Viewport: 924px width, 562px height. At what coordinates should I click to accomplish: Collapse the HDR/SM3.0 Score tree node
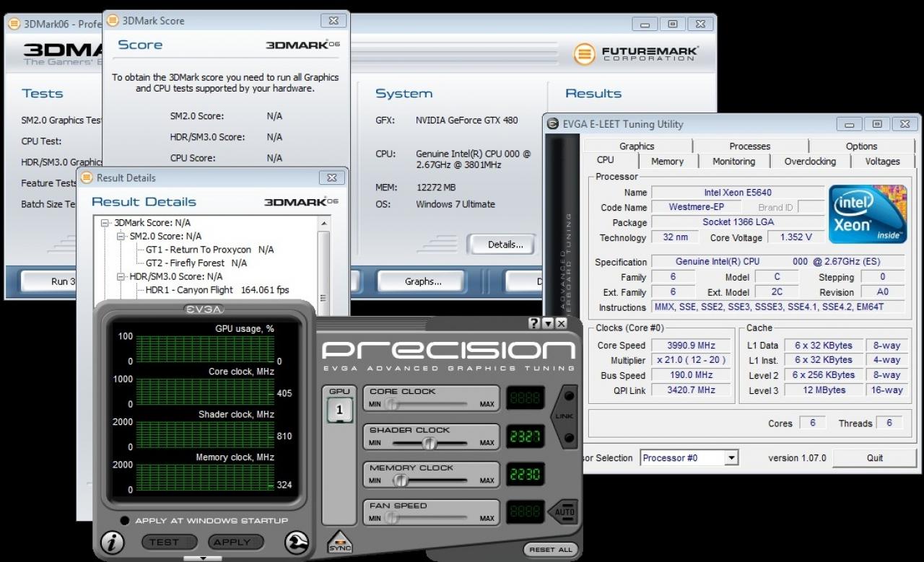[x=121, y=276]
